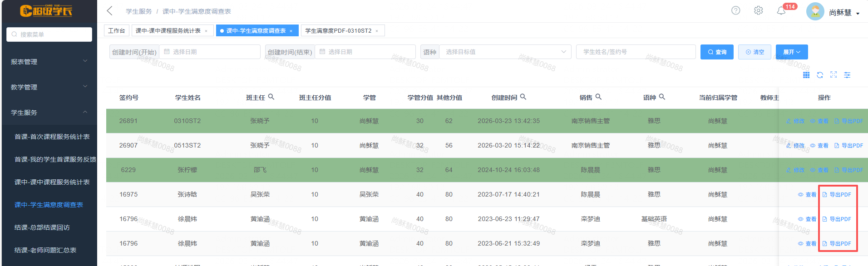Switch to the 工作台 tab
868x266 pixels.
[x=117, y=30]
